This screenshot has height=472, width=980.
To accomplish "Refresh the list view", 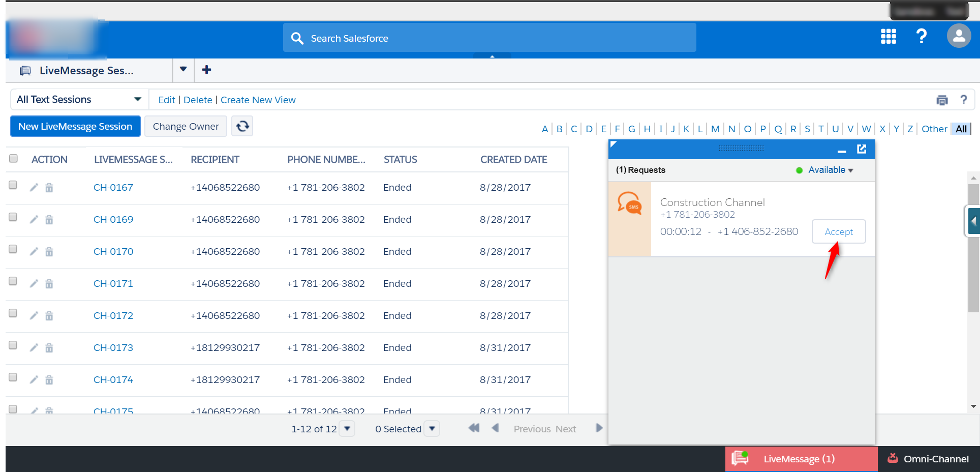I will (242, 126).
